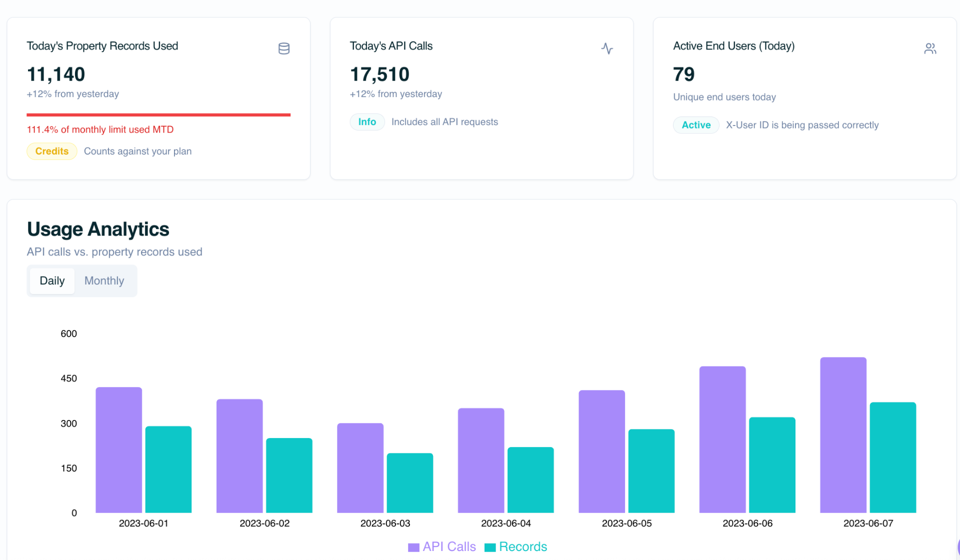Click the 'Unique end users today' text
The image size is (960, 560).
point(725,97)
